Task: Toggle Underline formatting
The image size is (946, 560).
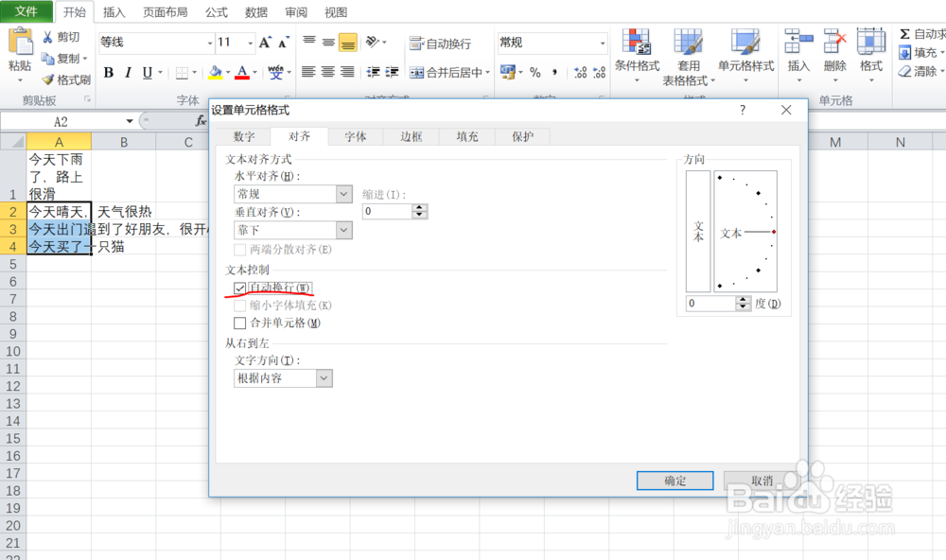Action: coord(148,73)
